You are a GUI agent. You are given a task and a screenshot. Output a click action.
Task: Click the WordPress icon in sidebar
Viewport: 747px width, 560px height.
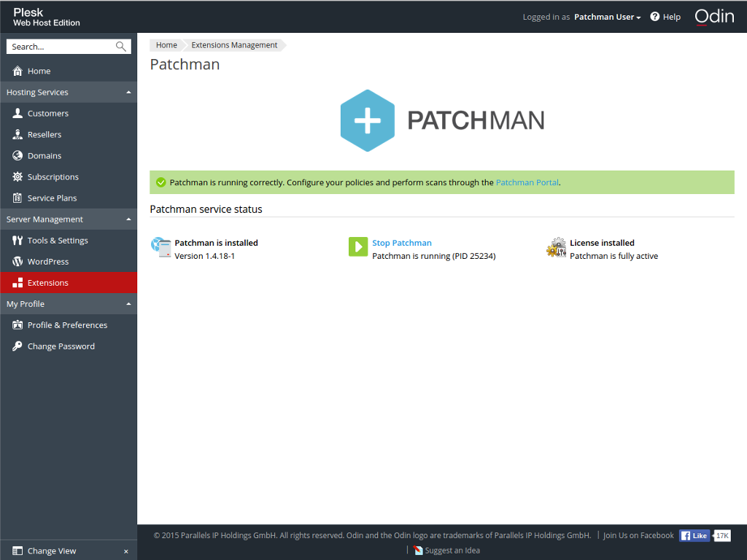[17, 261]
